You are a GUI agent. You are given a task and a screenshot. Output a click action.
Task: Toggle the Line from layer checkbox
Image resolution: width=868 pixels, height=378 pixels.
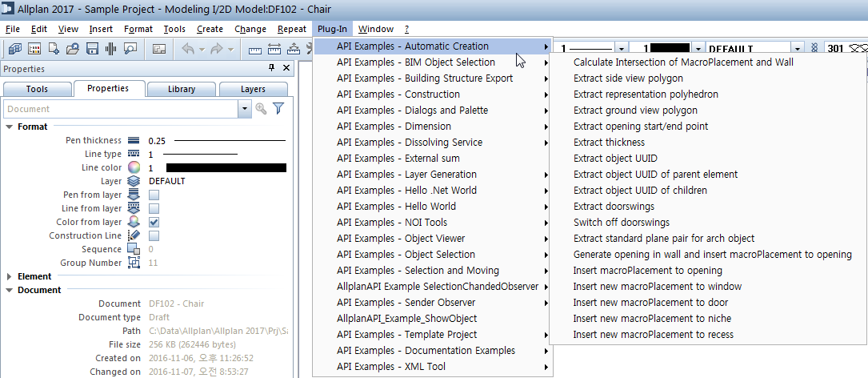(154, 208)
